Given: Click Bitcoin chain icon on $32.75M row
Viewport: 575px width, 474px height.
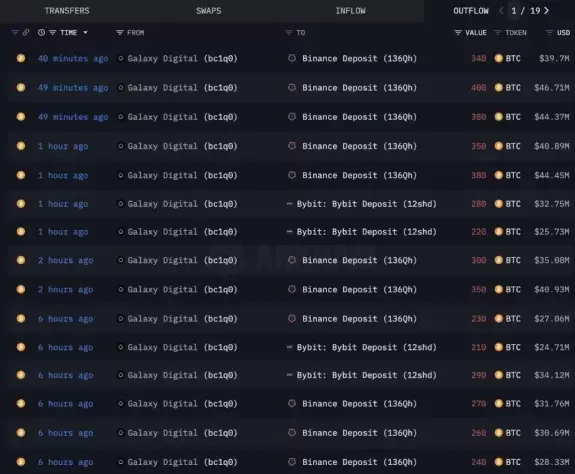Looking at the screenshot, I should (21, 204).
